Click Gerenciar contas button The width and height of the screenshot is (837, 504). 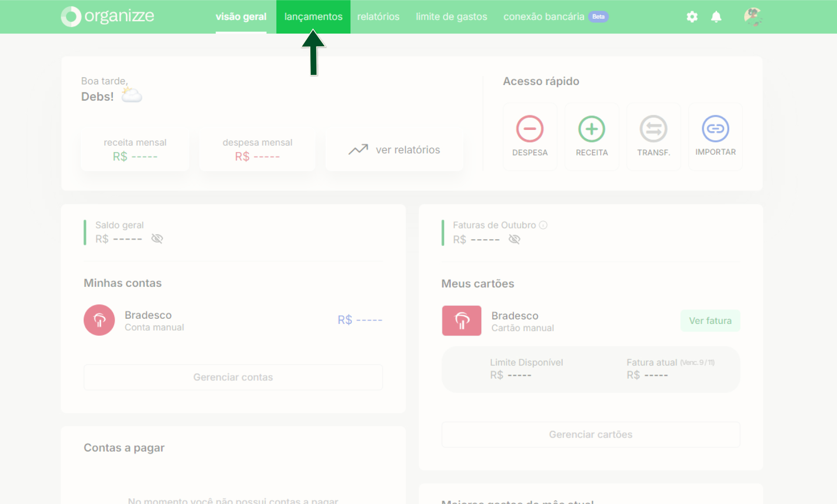coord(233,377)
